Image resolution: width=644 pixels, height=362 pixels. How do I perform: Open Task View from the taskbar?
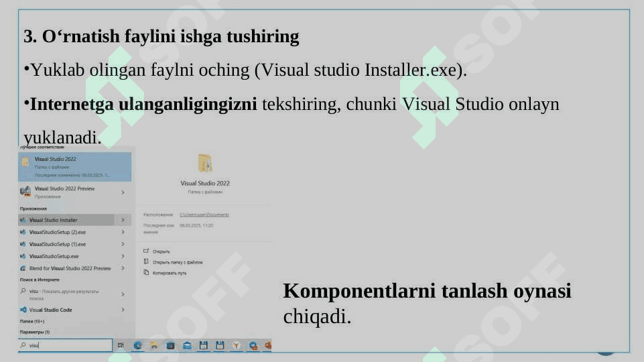coord(121,345)
